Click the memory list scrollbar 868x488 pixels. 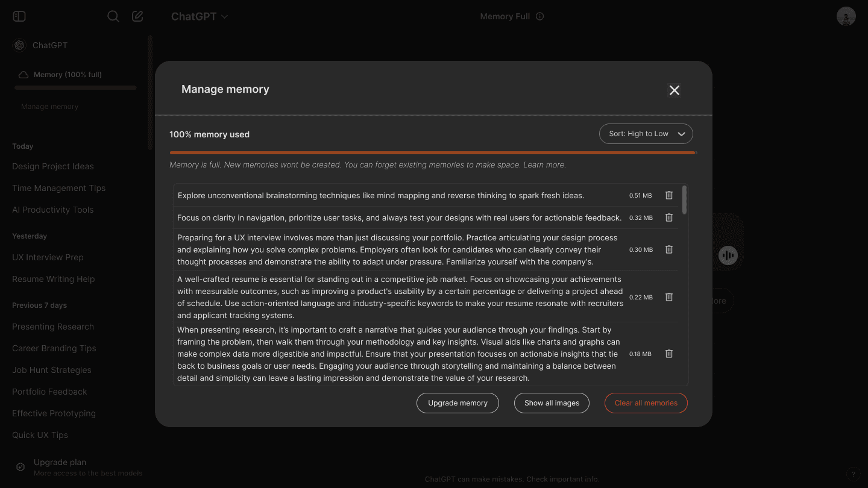684,200
